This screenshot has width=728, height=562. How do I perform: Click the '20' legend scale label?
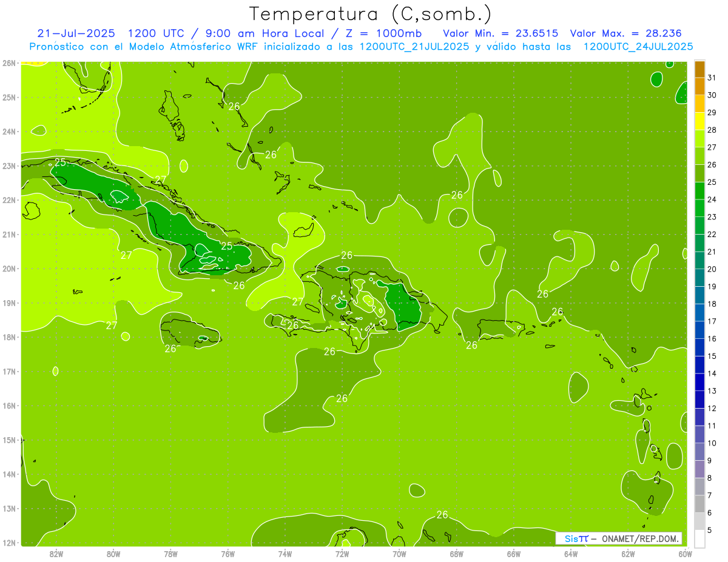(712, 269)
